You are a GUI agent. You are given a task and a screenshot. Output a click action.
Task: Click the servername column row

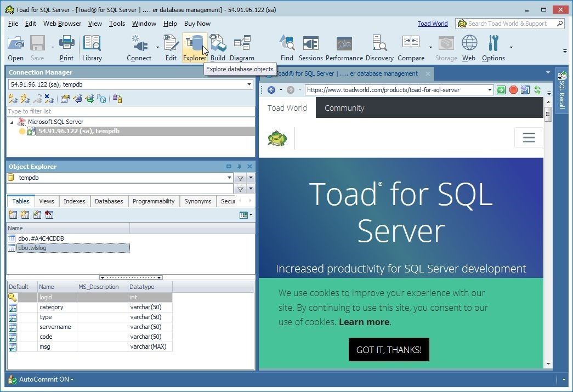tap(90, 327)
